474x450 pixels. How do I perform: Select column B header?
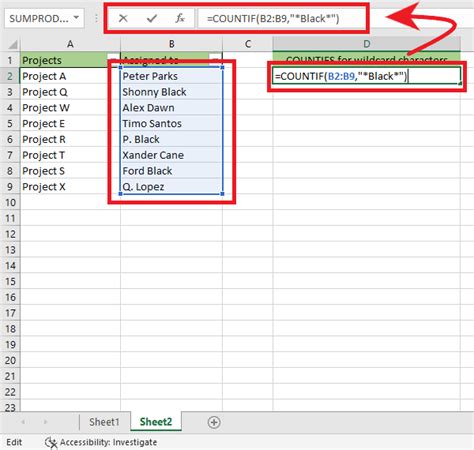pos(171,44)
